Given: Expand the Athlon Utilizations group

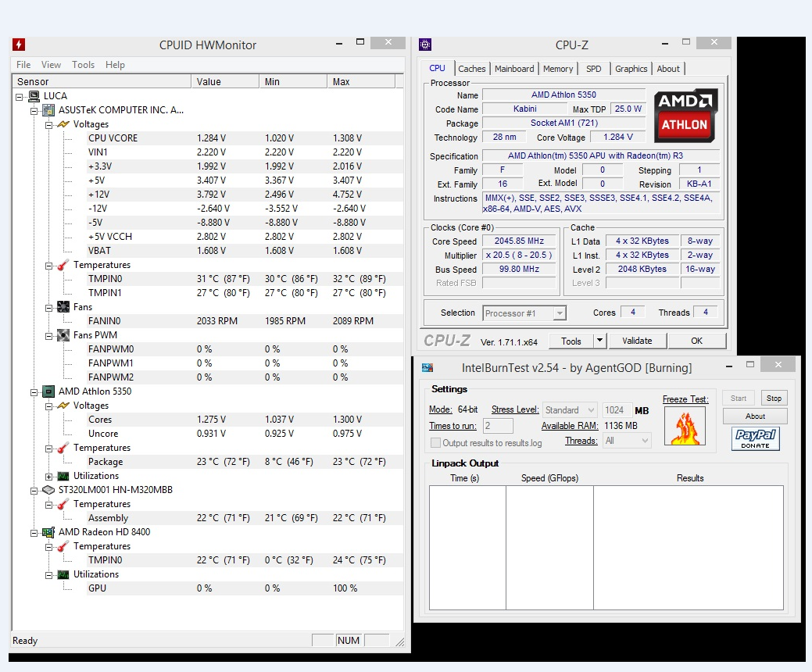Looking at the screenshot, I should 48,477.
